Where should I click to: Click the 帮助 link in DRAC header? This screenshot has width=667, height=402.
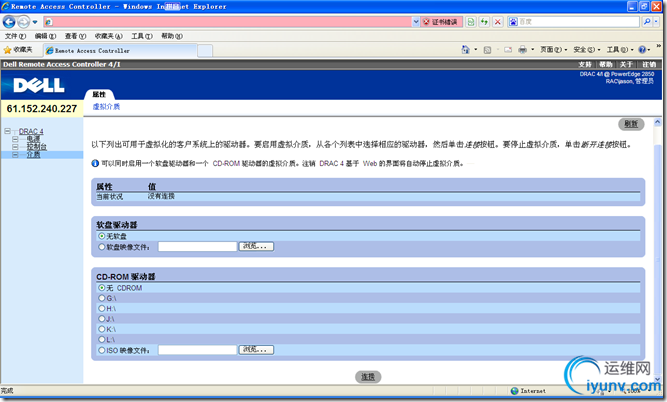click(606, 65)
